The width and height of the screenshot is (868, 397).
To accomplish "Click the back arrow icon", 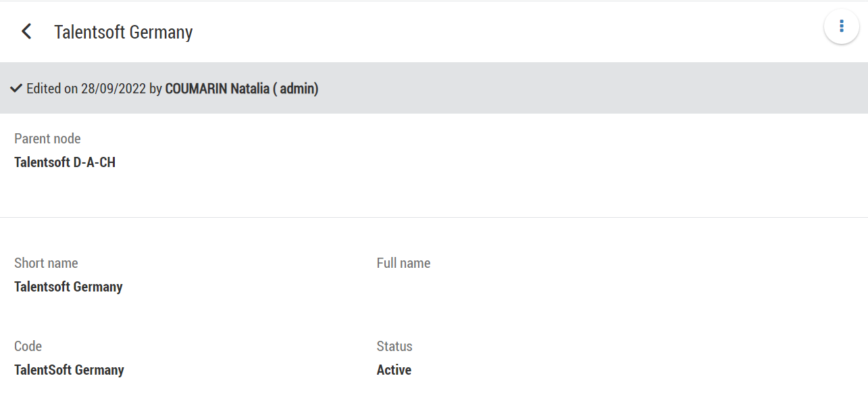I will [x=26, y=32].
